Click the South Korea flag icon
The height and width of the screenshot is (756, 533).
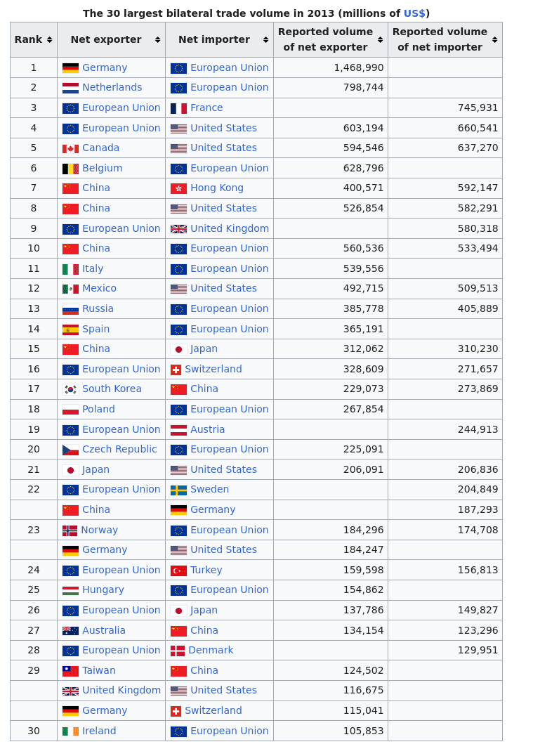tap(70, 389)
